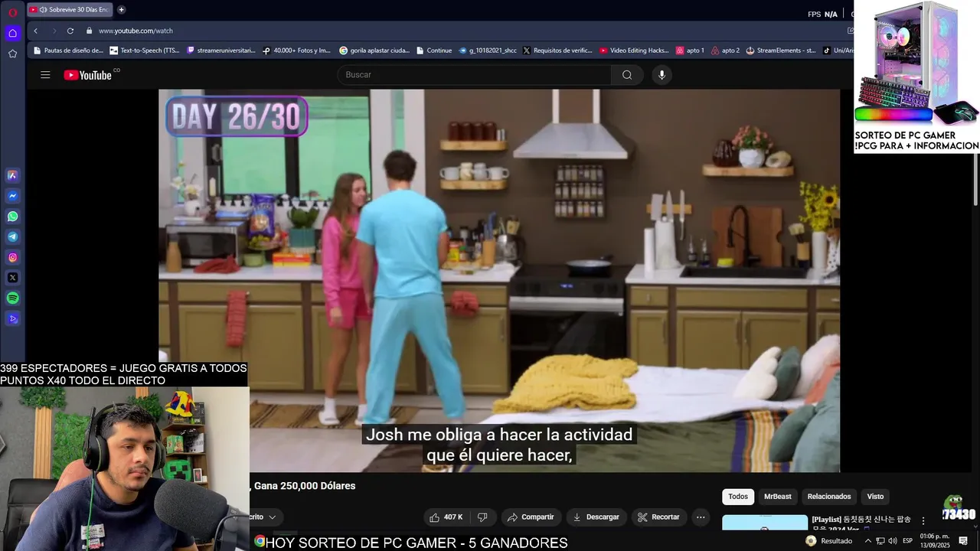Image resolution: width=980 pixels, height=551 pixels.
Task: Switch ESP keyboard language indicator
Action: pos(908,541)
